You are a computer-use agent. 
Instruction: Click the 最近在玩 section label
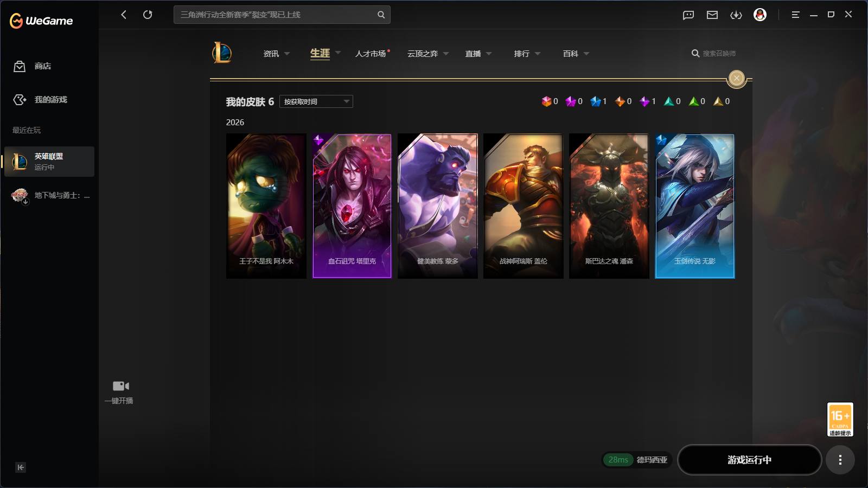(27, 130)
